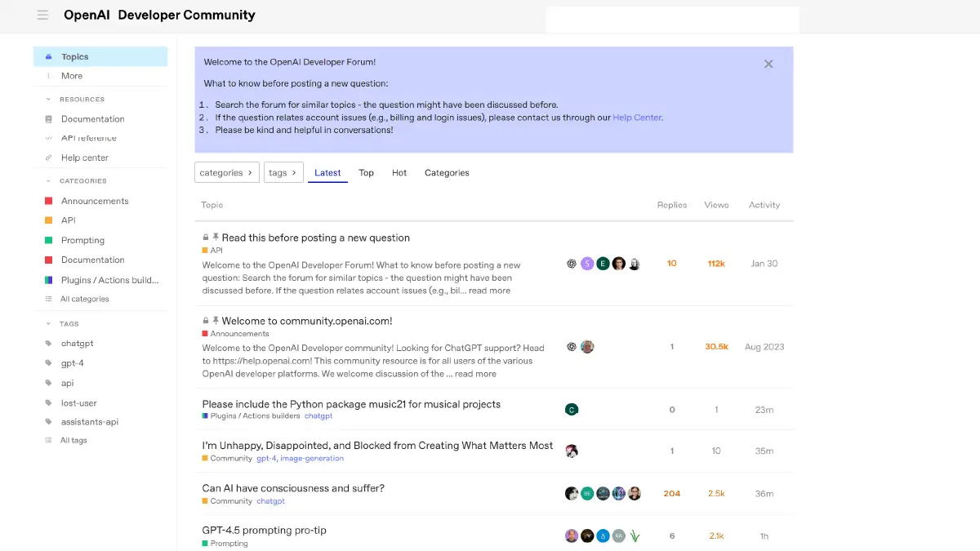This screenshot has width=980, height=551.
Task: Open the Help Center link in banner
Action: pyautogui.click(x=637, y=118)
